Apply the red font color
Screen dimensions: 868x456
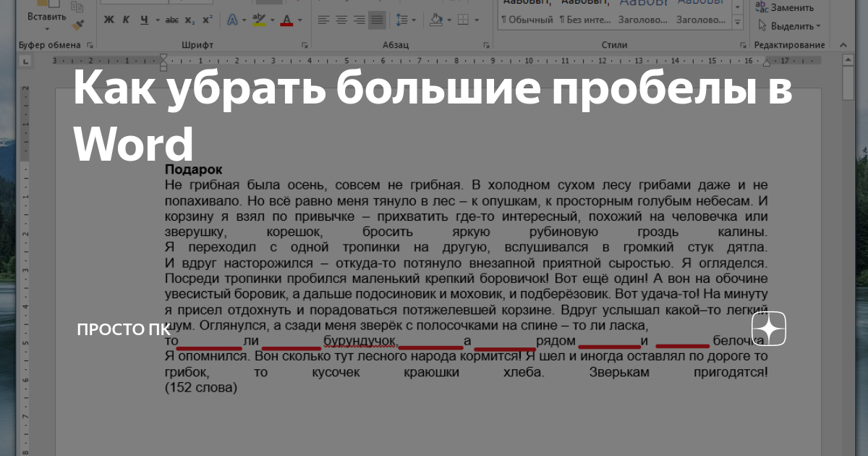[286, 20]
